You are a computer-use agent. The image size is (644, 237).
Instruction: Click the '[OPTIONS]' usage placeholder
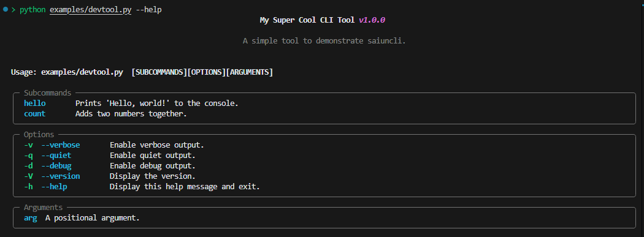coord(206,72)
